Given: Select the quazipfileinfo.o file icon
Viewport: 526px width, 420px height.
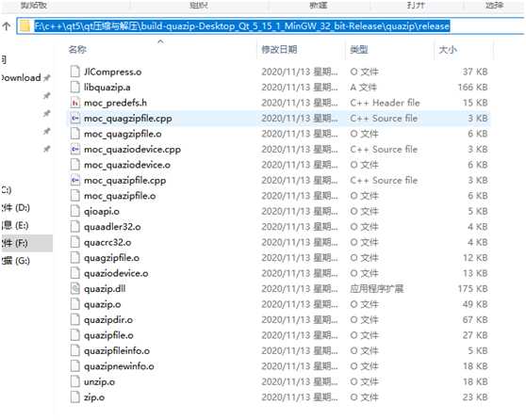Looking at the screenshot, I should (x=75, y=350).
